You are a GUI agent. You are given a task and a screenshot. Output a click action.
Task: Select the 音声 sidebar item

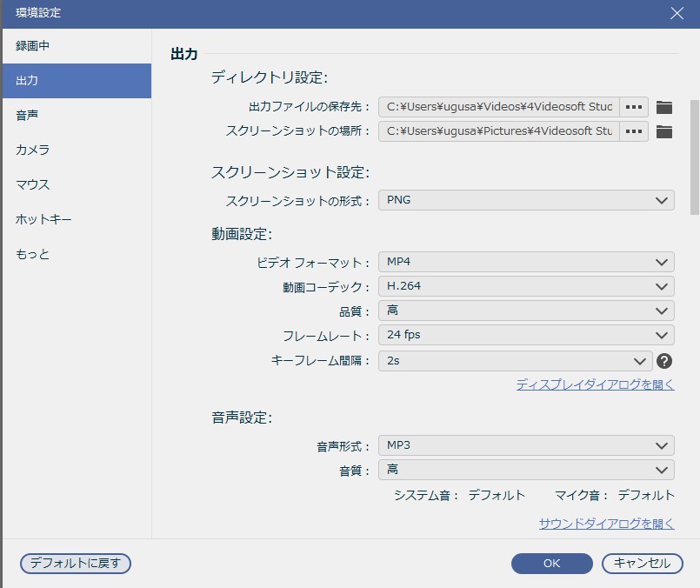pyautogui.click(x=76, y=114)
